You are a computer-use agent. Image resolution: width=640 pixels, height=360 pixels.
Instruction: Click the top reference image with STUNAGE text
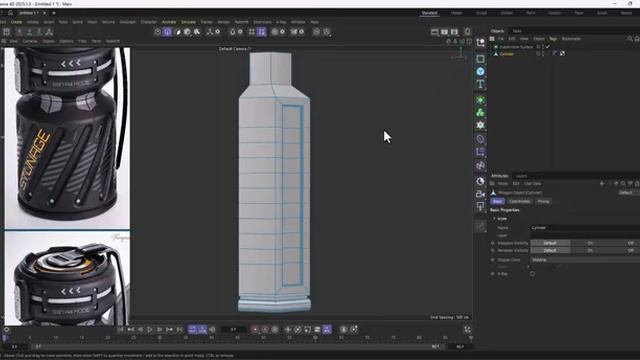[67, 138]
